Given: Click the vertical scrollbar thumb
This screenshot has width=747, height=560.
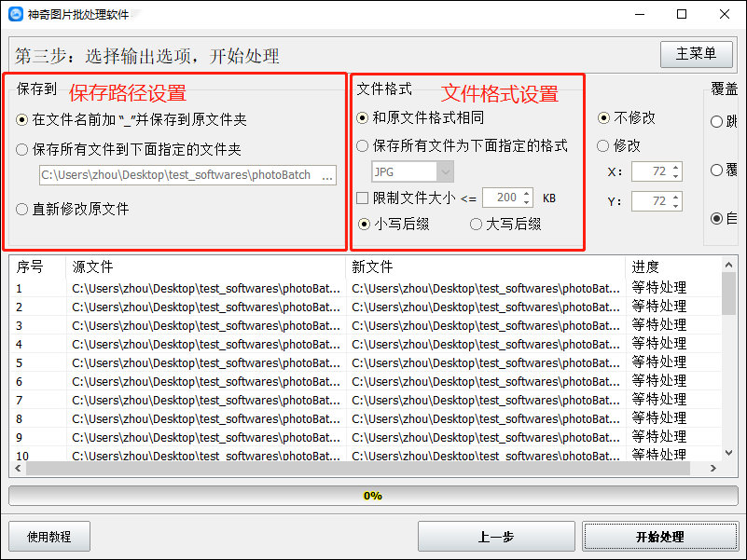Looking at the screenshot, I should click(x=728, y=294).
